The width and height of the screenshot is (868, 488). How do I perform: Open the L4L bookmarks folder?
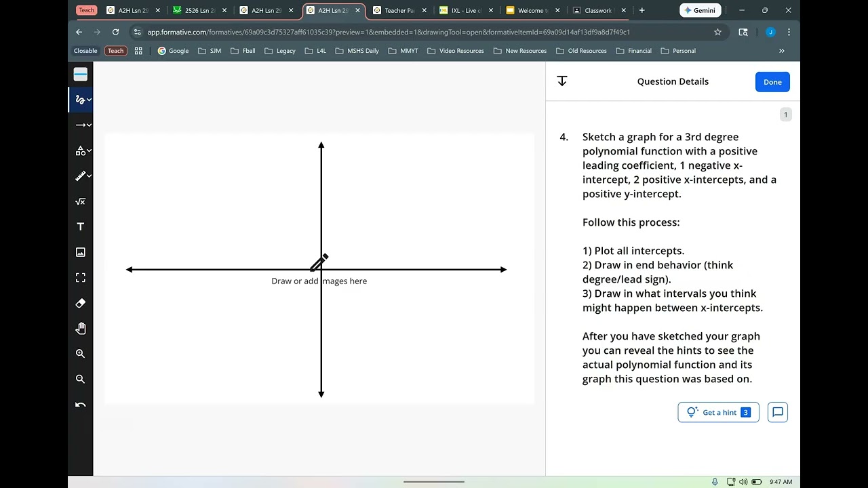point(316,51)
